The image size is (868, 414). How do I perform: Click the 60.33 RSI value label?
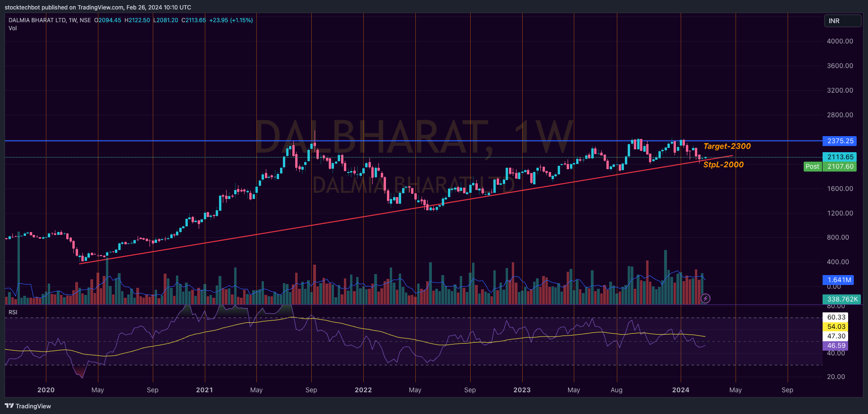pos(836,317)
